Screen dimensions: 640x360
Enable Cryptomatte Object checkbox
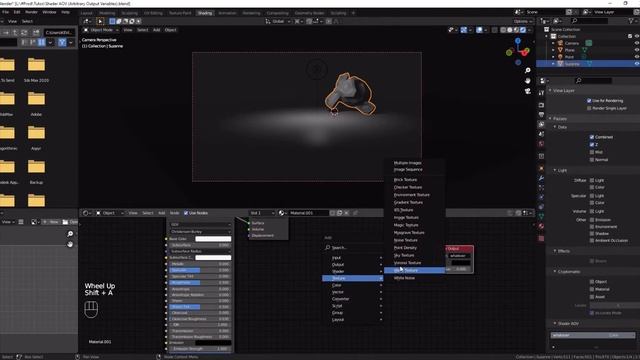[592, 282]
